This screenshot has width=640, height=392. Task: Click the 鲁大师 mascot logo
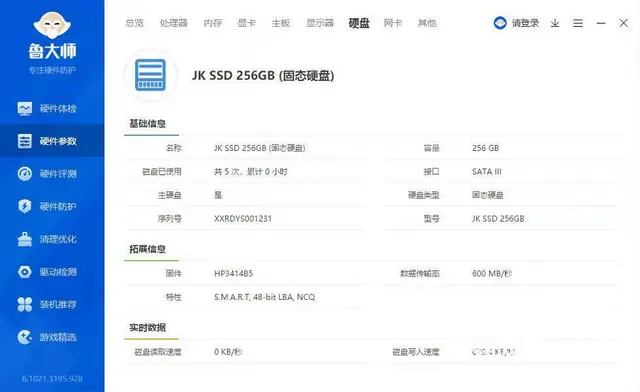pyautogui.click(x=52, y=25)
